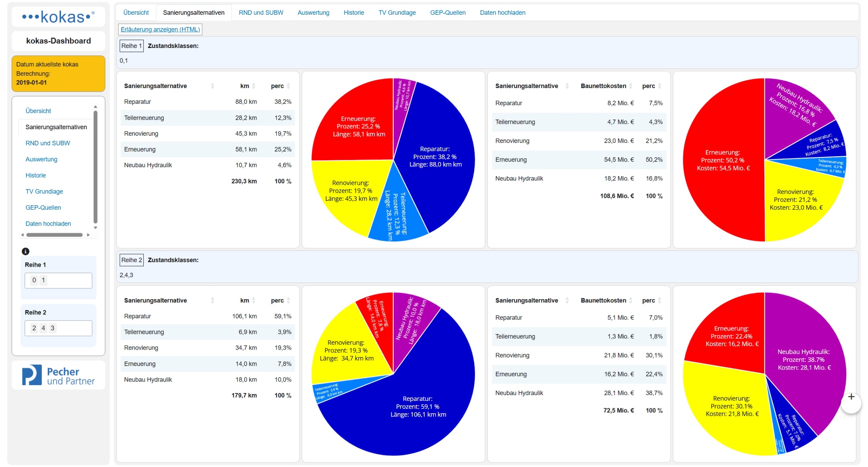Click the kokas logo
868x467 pixels.
[x=59, y=17]
